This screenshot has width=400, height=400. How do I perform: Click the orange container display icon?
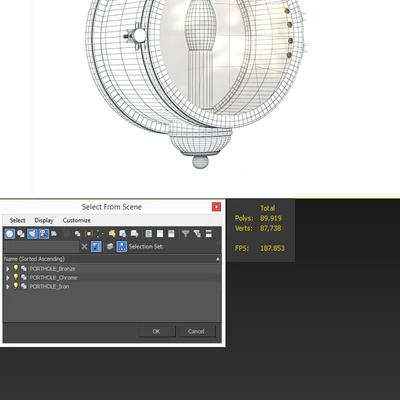click(x=112, y=234)
